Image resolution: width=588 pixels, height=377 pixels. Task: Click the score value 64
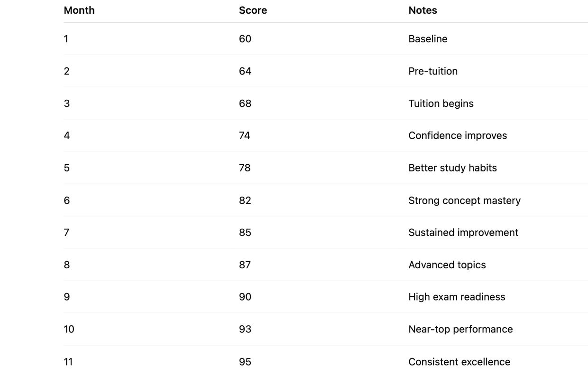point(245,71)
